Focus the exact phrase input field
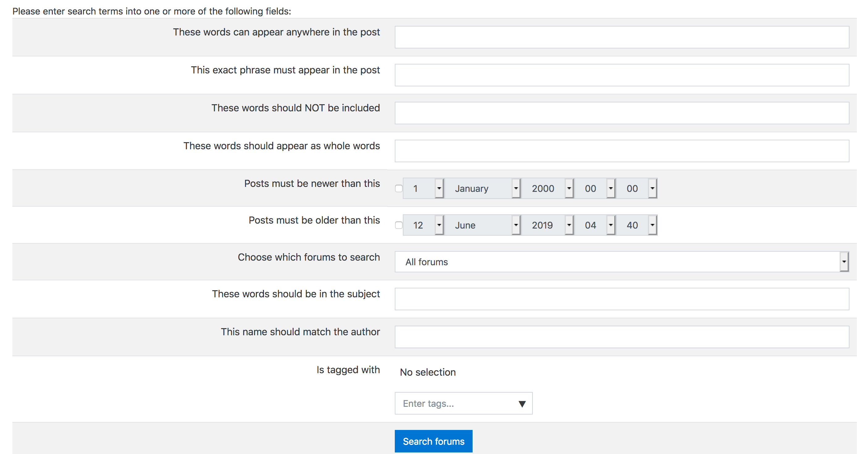The image size is (868, 454). (622, 75)
